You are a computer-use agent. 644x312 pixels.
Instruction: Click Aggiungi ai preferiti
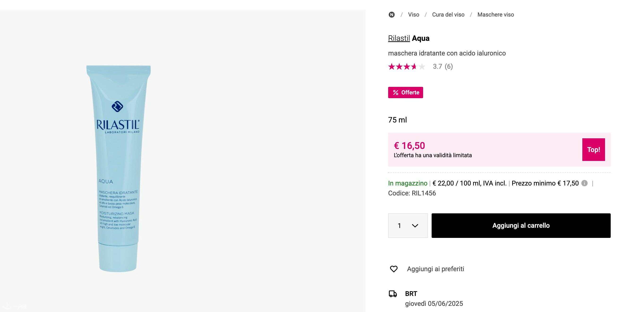[x=435, y=269]
